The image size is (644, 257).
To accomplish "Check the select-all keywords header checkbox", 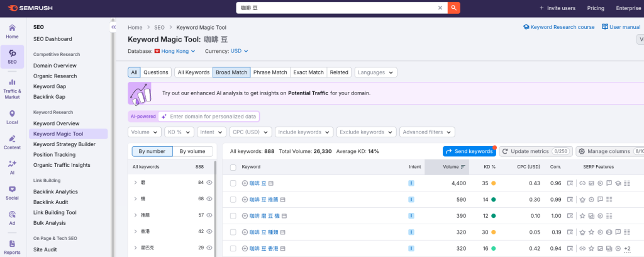I will 233,167.
